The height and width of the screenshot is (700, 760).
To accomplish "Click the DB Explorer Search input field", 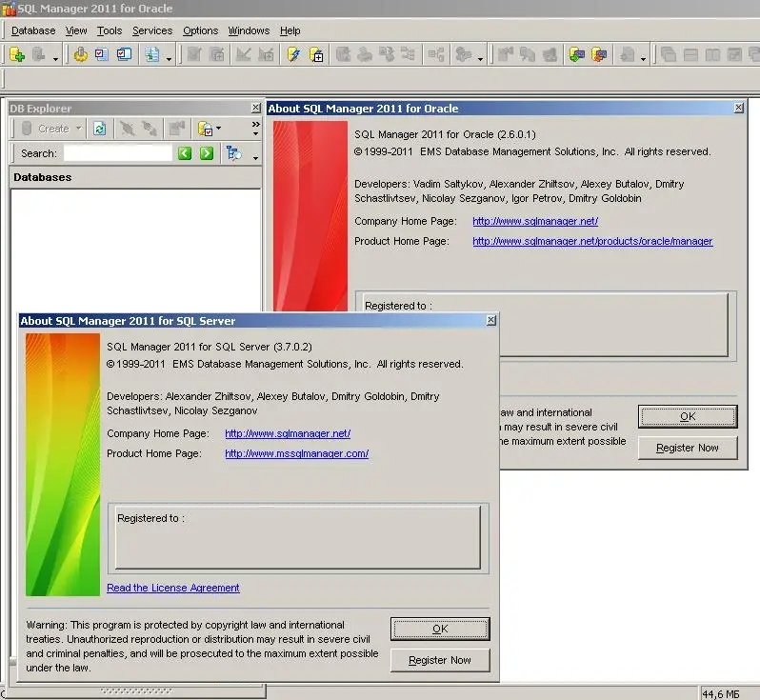I will point(118,153).
